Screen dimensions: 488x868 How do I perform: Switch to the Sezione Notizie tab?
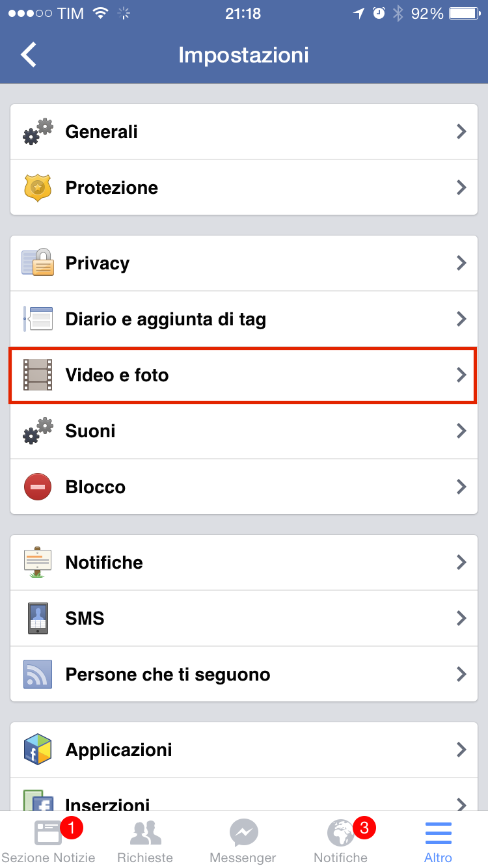click(x=49, y=841)
